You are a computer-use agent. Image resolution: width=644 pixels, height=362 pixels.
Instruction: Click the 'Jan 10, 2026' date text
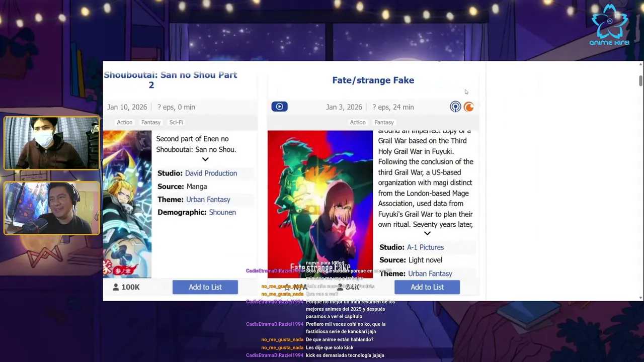[x=127, y=107]
